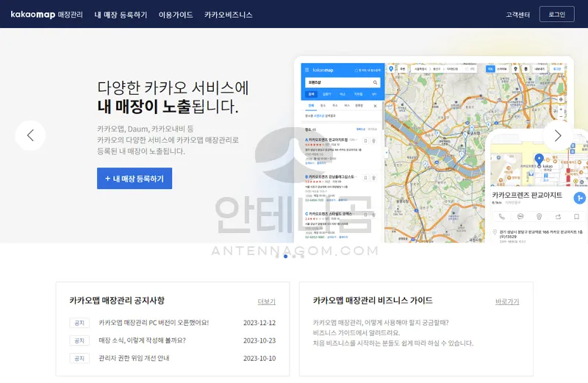
Task: Open the 카카오비즈니스 navigation item
Action: pyautogui.click(x=228, y=15)
